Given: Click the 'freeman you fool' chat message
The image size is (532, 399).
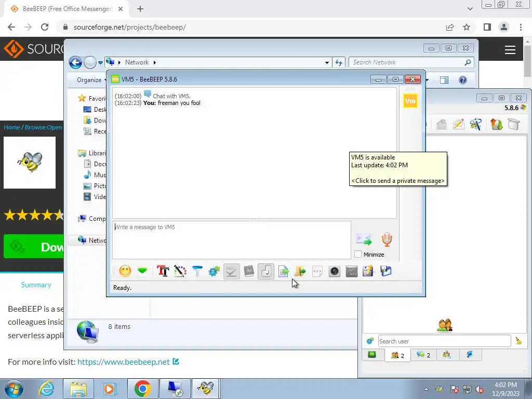Looking at the screenshot, I should [x=179, y=103].
